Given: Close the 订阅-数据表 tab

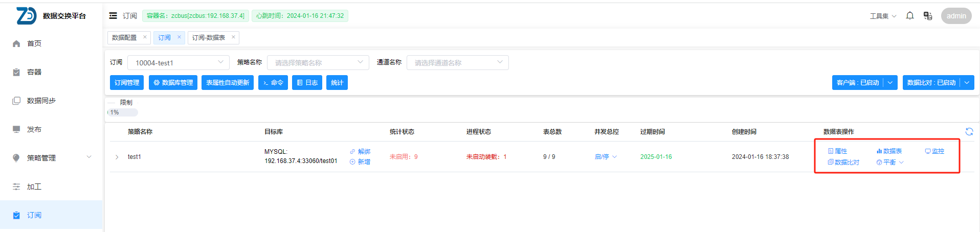Looking at the screenshot, I should point(233,37).
